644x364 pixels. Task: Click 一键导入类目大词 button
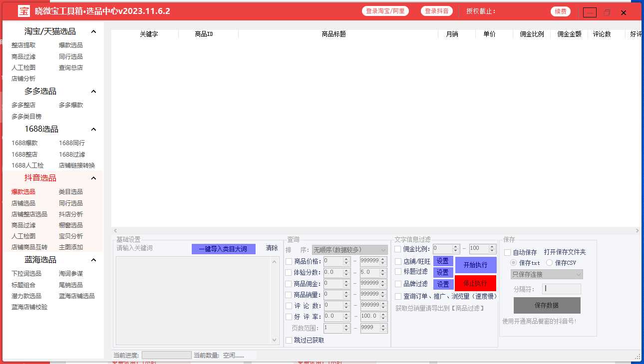(223, 249)
